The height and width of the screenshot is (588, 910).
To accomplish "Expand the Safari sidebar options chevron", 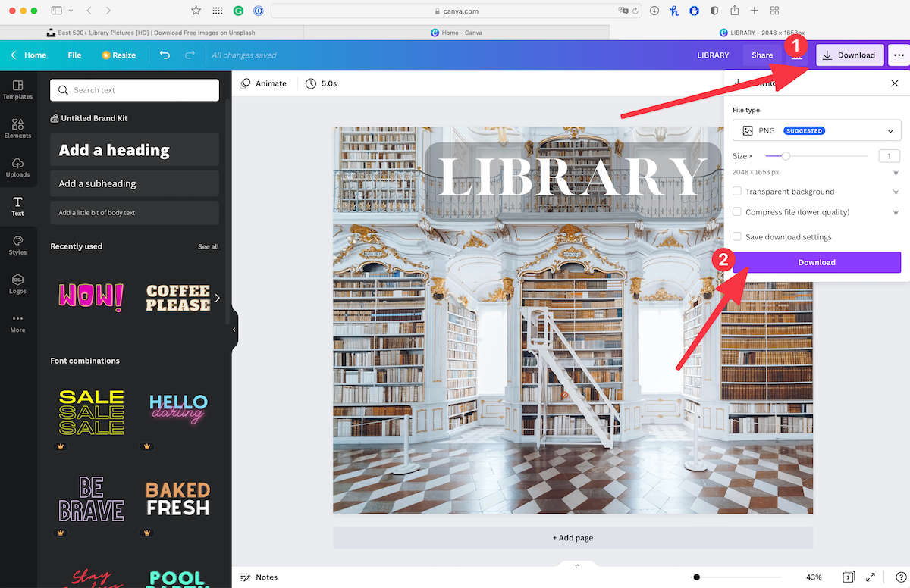I will tap(71, 11).
